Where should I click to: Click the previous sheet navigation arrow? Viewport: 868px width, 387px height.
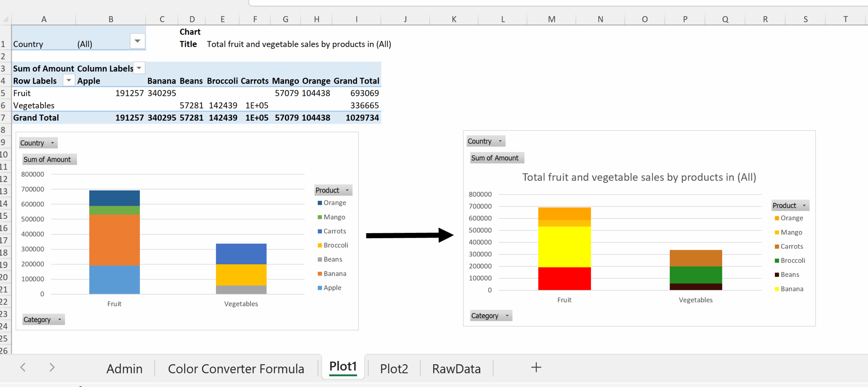(x=23, y=367)
